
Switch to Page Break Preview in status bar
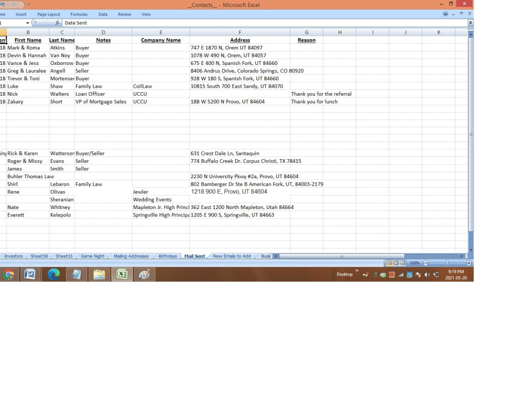coord(403,263)
